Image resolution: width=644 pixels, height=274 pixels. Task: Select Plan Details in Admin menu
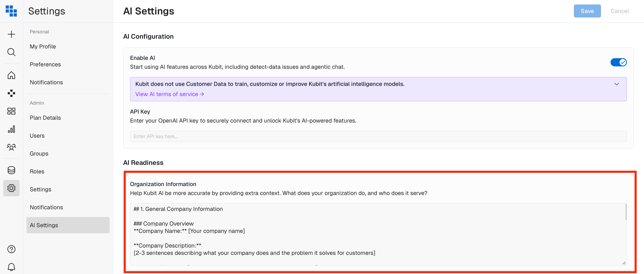click(x=45, y=118)
